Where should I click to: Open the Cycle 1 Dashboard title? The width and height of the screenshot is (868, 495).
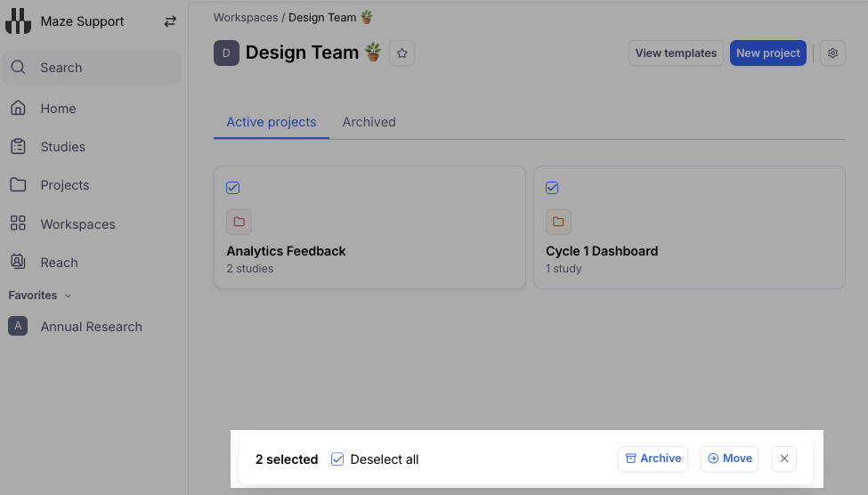point(602,251)
